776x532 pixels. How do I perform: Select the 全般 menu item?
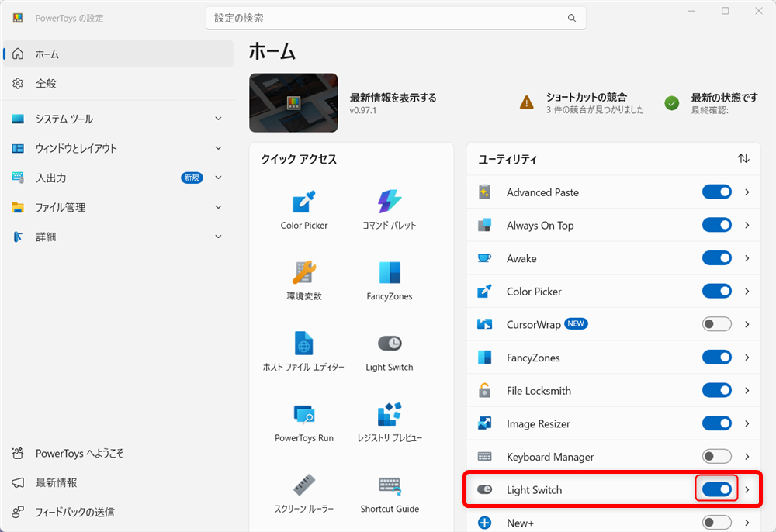(118, 83)
